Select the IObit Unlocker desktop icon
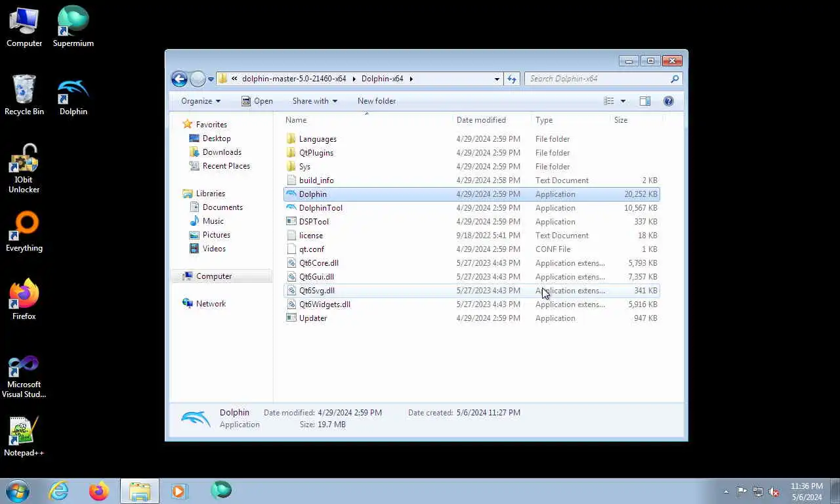The width and height of the screenshot is (840, 504). tap(24, 169)
